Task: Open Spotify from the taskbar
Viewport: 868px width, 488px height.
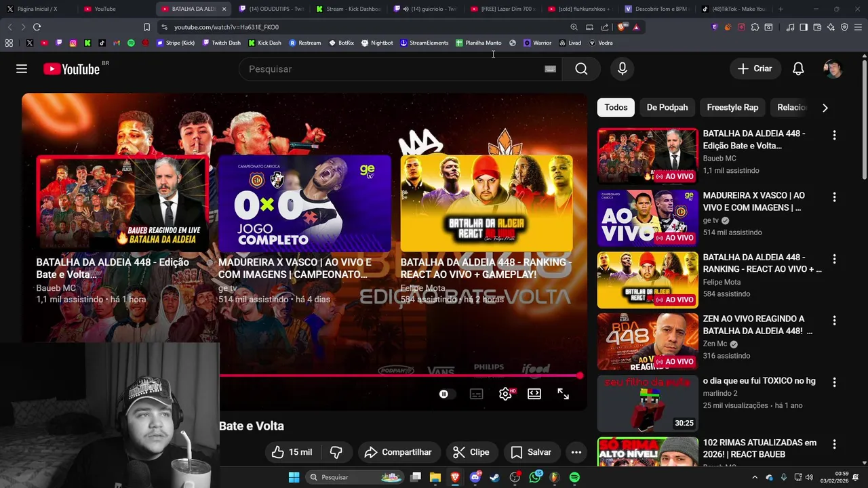Action: tap(574, 477)
